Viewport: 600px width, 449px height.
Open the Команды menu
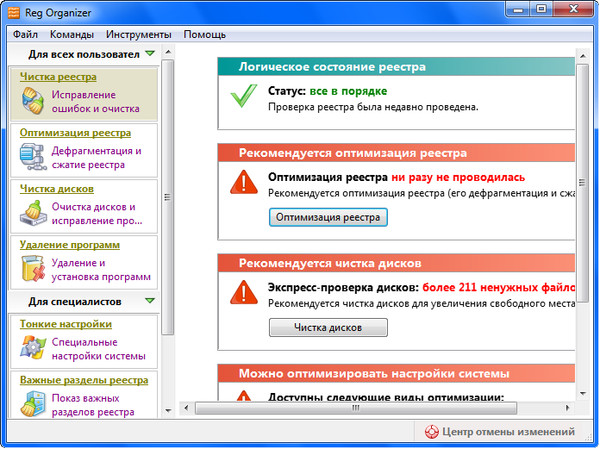coord(71,34)
